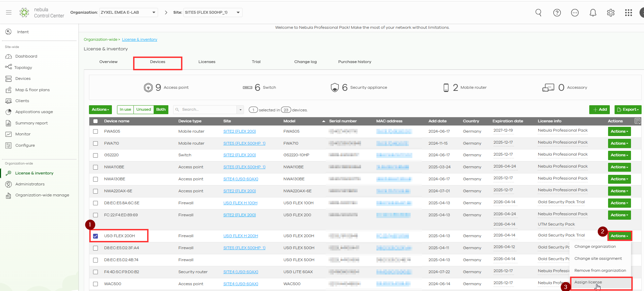Open the USG FLEX H 100H site link
This screenshot has height=291, width=644.
[x=240, y=203]
